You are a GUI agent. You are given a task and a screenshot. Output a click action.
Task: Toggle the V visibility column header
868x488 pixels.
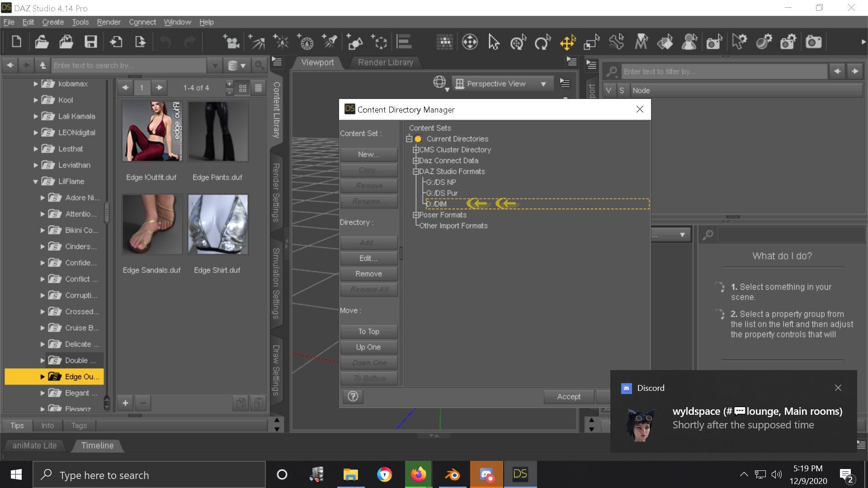pos(609,90)
